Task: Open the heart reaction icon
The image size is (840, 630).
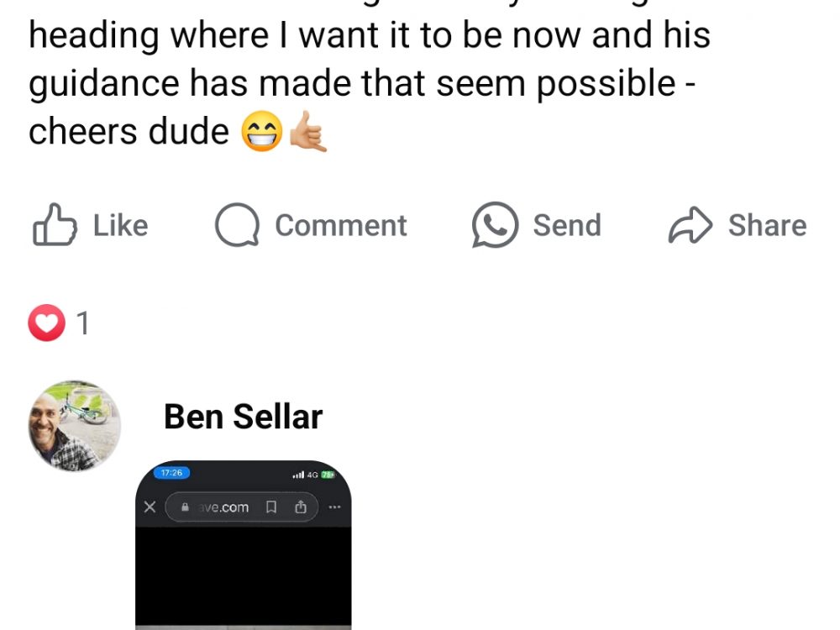Action: (46, 323)
